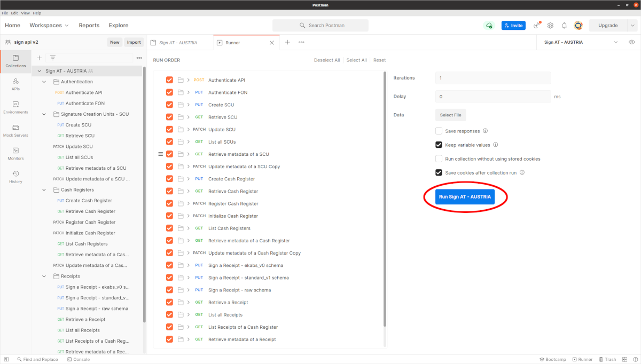The width and height of the screenshot is (641, 364).
Task: Open the APIs sidebar panel
Action: point(15,84)
